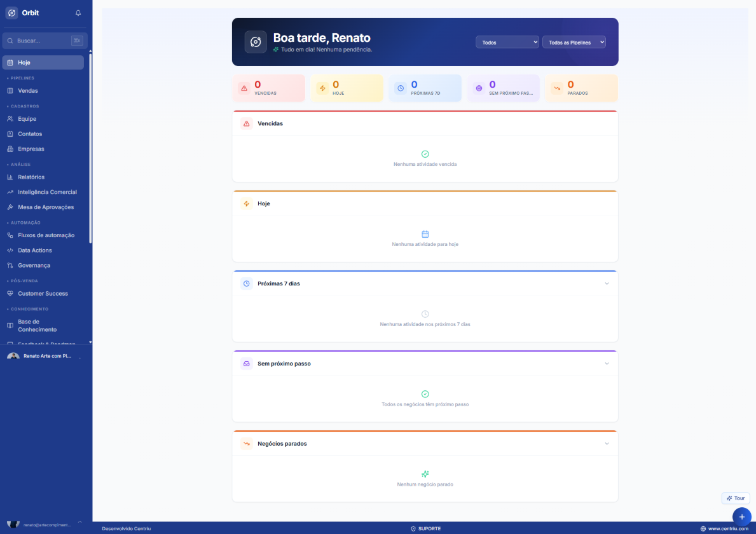The height and width of the screenshot is (534, 756).
Task: Expand the renato@ email user menu chevron
Action: 79,523
